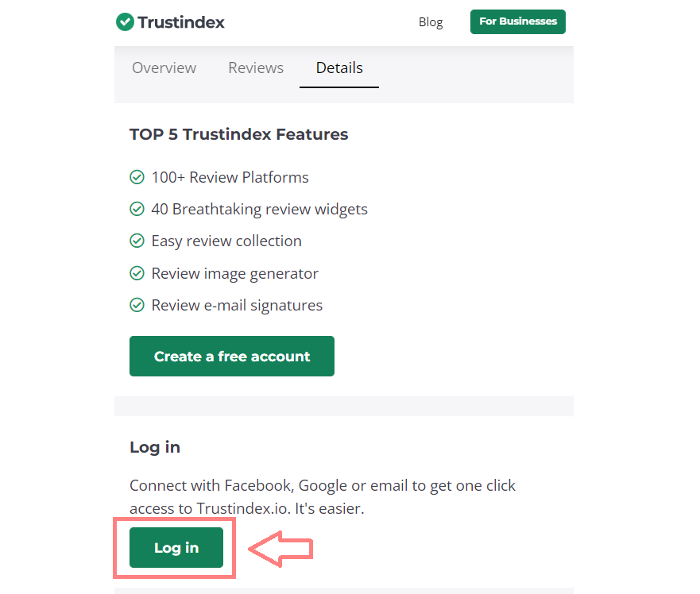The width and height of the screenshot is (700, 594).
Task: Click the Log in section heading
Action: pyautogui.click(x=155, y=447)
